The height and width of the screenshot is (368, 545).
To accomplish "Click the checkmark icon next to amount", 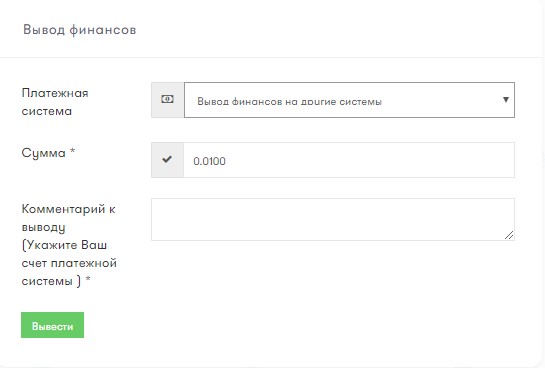I will [x=167, y=160].
